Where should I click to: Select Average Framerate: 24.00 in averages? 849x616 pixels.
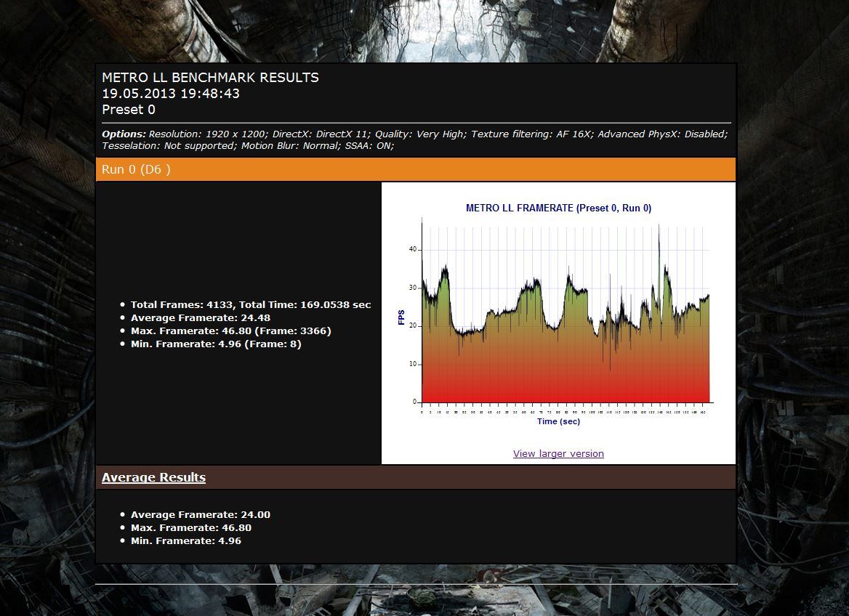click(201, 515)
